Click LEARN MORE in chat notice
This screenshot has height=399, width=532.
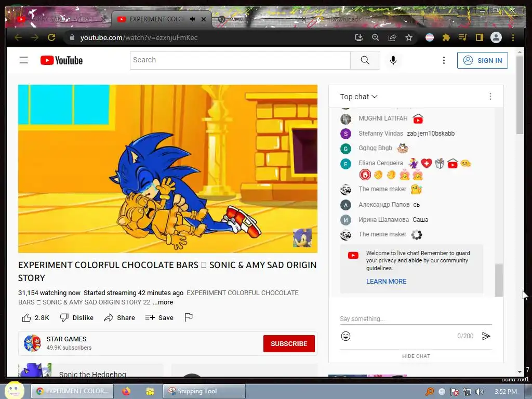(386, 281)
